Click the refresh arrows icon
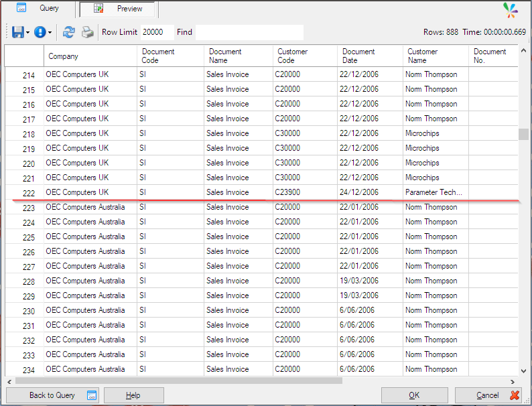Screen dimensions: 532x406 click(69, 32)
